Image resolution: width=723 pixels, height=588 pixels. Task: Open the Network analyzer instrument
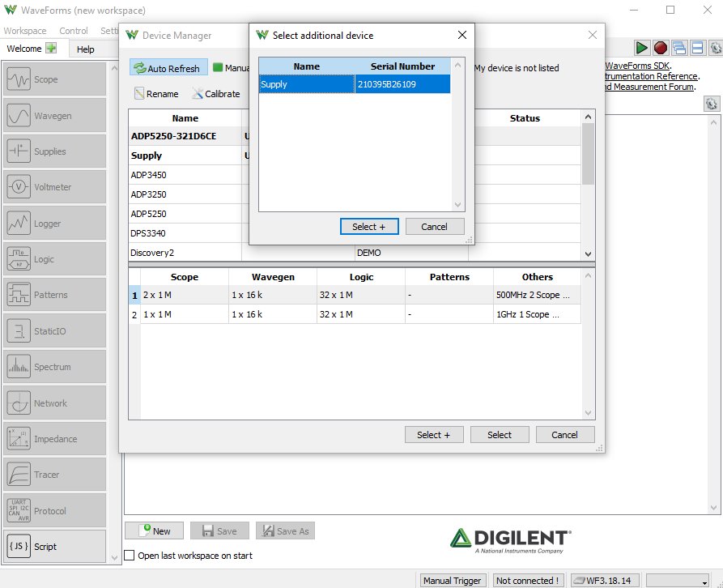pyautogui.click(x=54, y=403)
